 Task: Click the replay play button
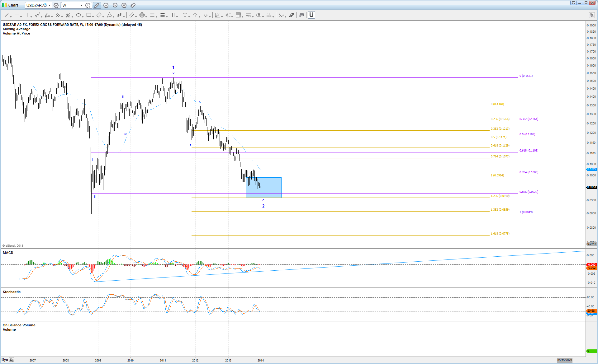click(x=115, y=5)
